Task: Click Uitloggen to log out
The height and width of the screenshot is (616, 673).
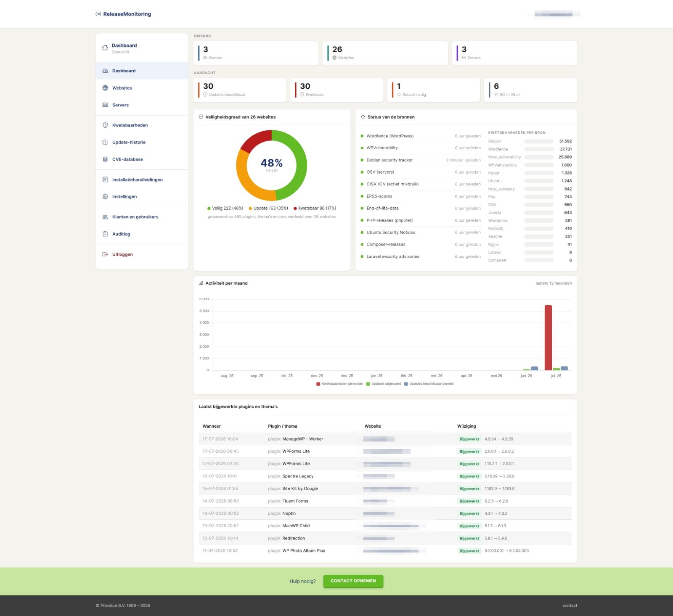Action: pyautogui.click(x=142, y=254)
